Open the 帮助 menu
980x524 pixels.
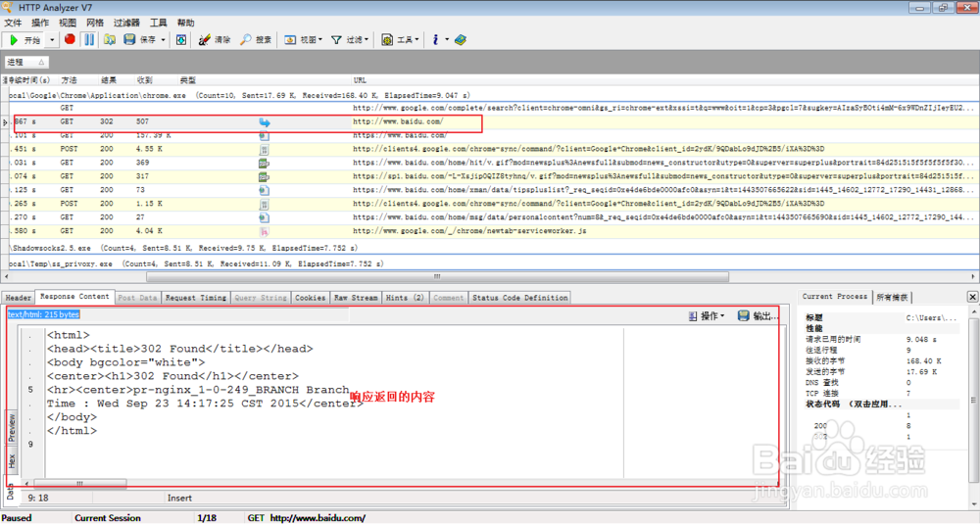185,24
